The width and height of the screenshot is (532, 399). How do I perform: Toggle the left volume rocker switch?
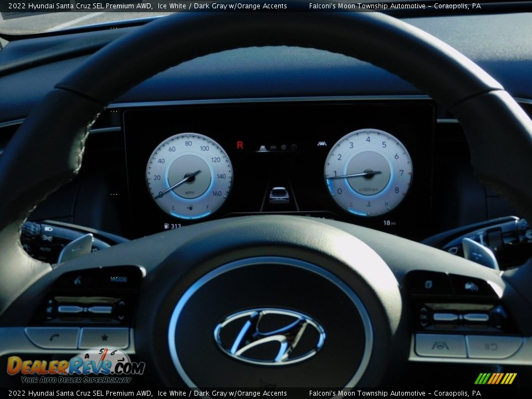(85, 309)
